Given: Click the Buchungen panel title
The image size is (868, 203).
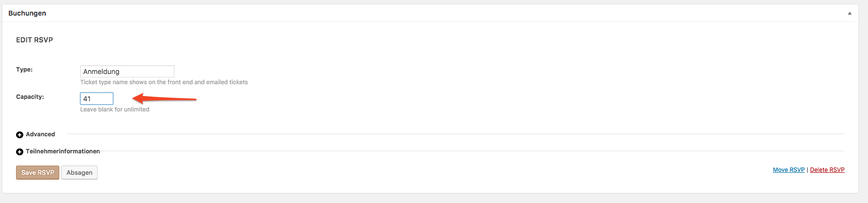Looking at the screenshot, I should [27, 13].
